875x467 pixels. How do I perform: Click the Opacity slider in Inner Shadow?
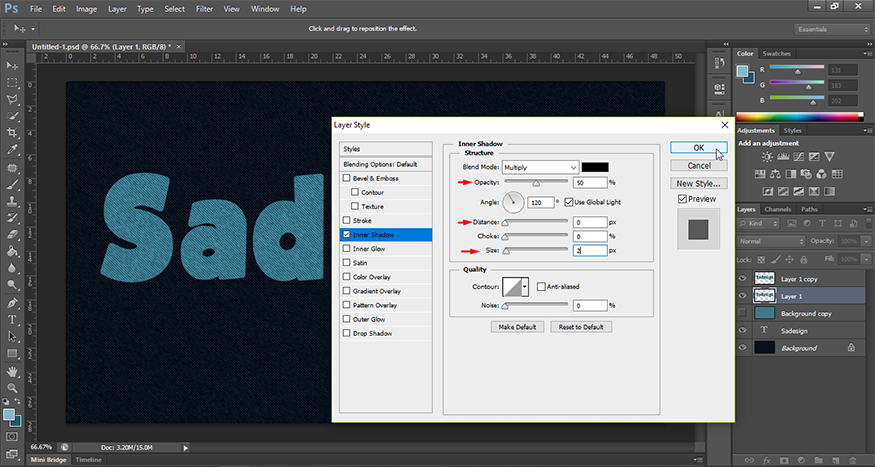pyautogui.click(x=536, y=182)
